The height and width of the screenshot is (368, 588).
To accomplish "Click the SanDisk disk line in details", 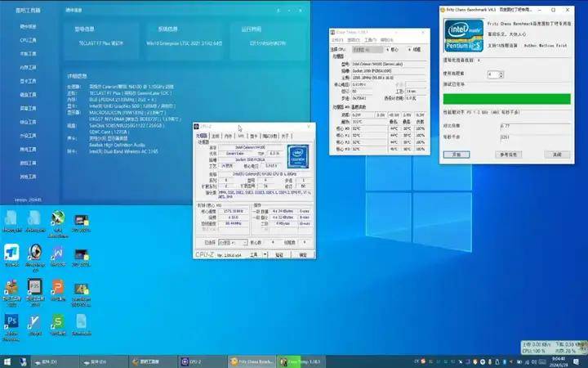I will 127,126.
